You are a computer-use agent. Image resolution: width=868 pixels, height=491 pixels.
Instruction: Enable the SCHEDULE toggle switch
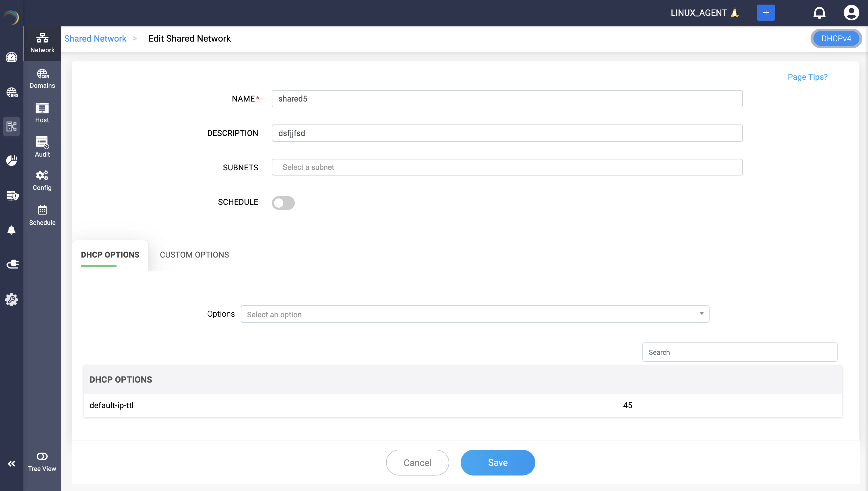tap(283, 203)
